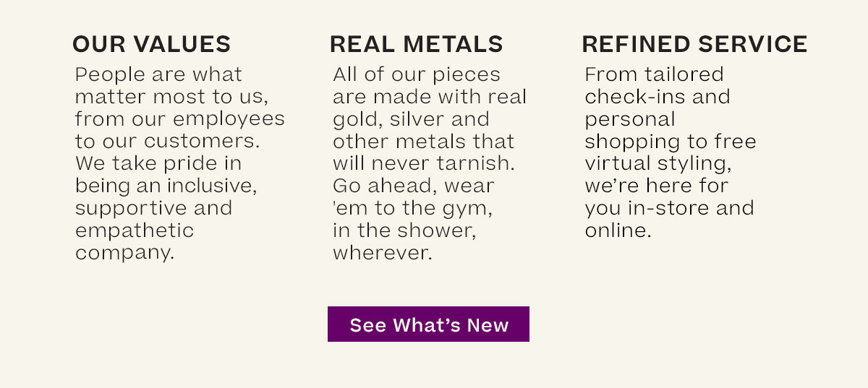Click the word 'online.'
Viewport: 868px width, 388px height.
(x=618, y=230)
